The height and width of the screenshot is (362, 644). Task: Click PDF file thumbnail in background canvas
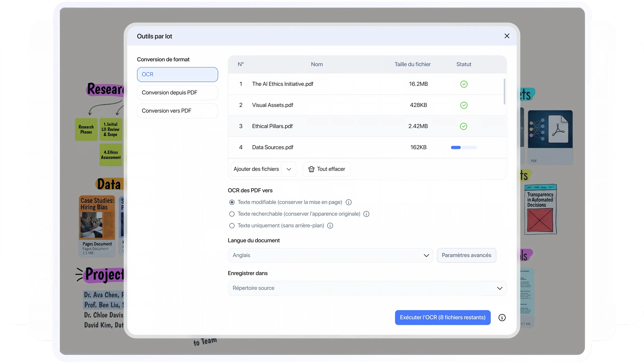point(550,137)
